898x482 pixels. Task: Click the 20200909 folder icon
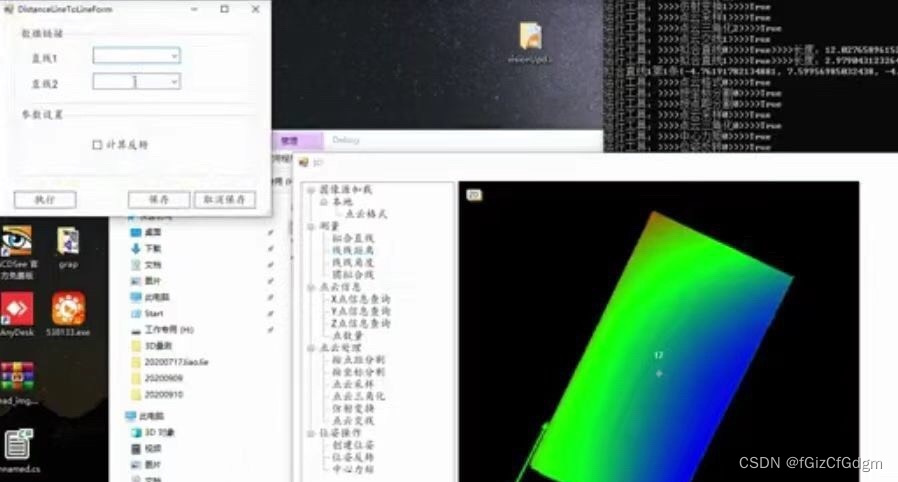tap(136, 378)
